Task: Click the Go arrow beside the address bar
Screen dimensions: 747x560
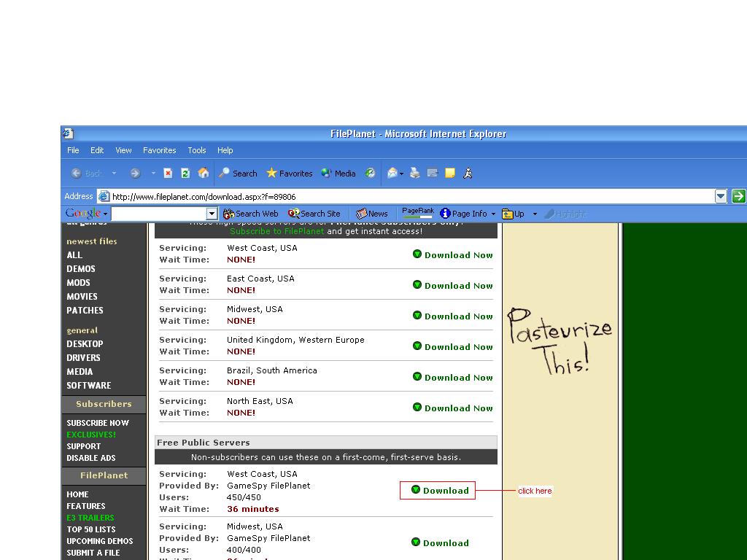Action: click(x=738, y=196)
